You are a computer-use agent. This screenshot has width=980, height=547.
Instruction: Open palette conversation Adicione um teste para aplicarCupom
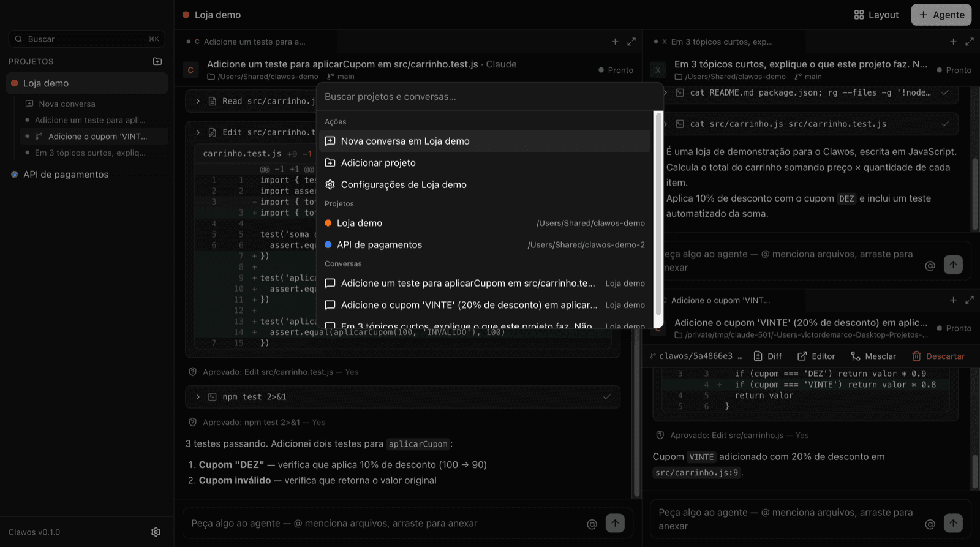(485, 283)
